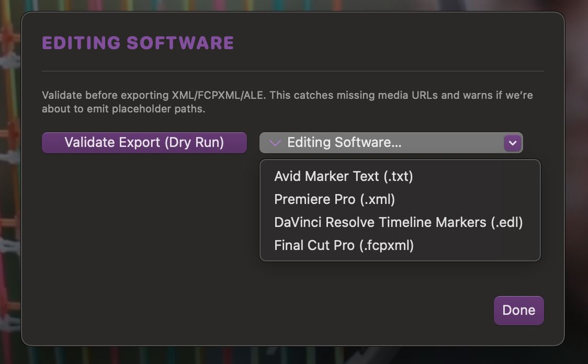Click the purple chevron dropdown arrow button
Viewport: 588px width, 364px height.
point(513,143)
